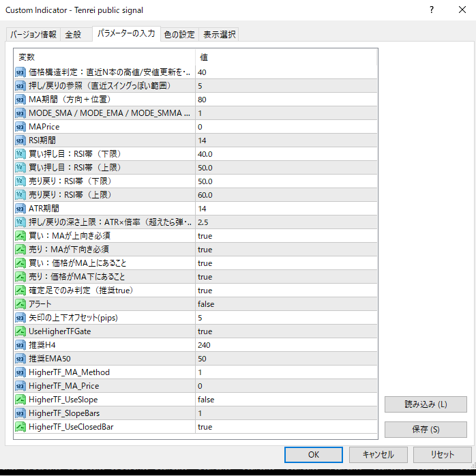Go to the 表示選択 tab
This screenshot has height=476, width=476.
click(x=219, y=34)
